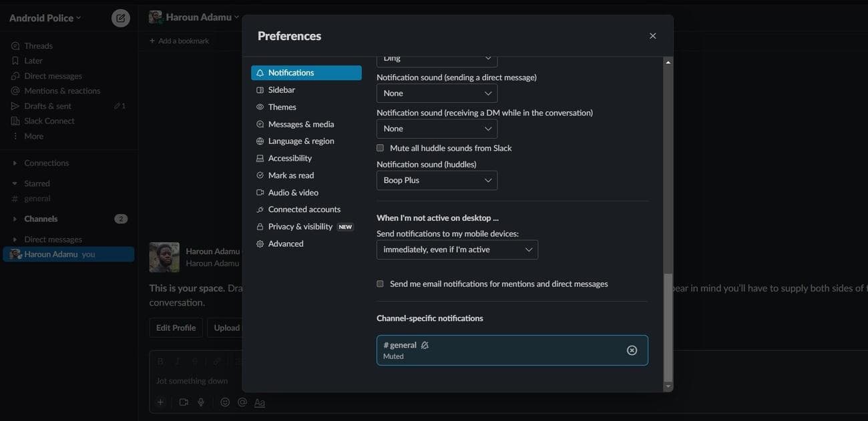The height and width of the screenshot is (421, 868).
Task: Click the microphone icon in composer
Action: [201, 402]
